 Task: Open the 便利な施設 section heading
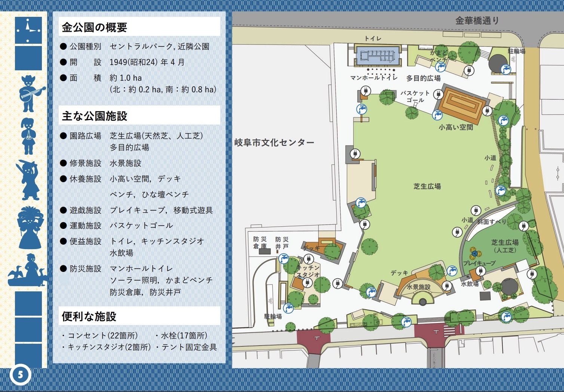pyautogui.click(x=89, y=316)
